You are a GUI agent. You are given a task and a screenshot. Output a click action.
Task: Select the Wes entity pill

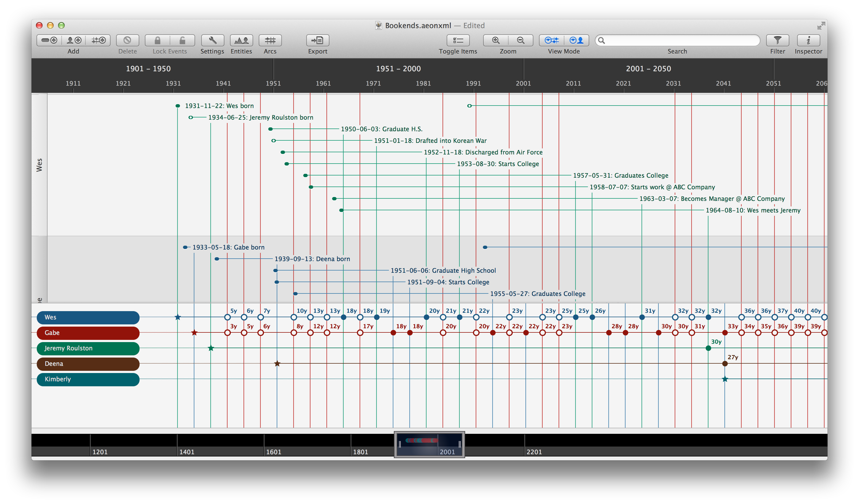[x=88, y=317]
